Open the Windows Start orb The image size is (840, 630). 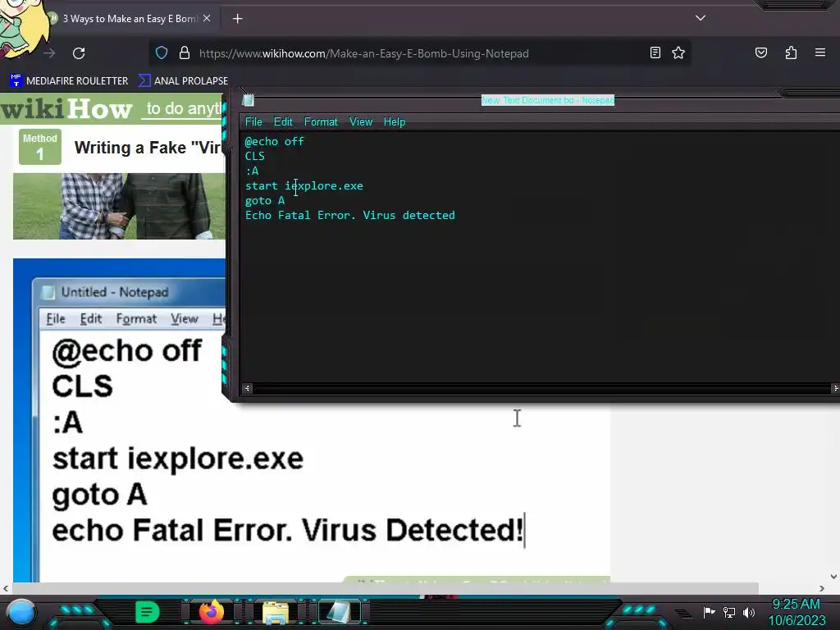tap(21, 612)
